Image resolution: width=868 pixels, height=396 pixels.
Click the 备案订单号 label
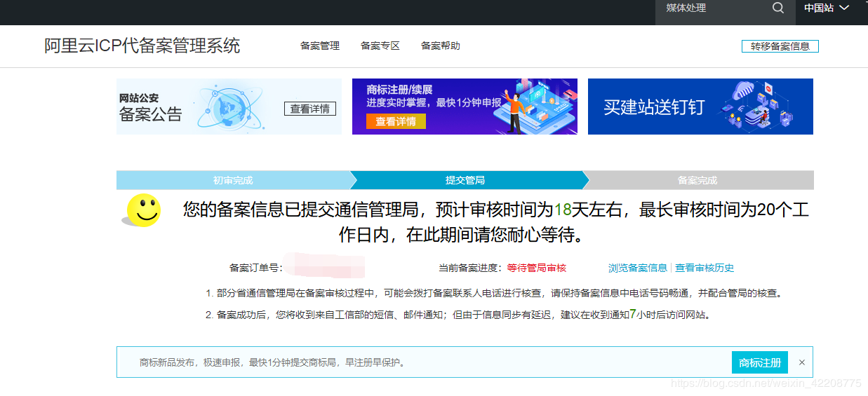[x=256, y=268]
